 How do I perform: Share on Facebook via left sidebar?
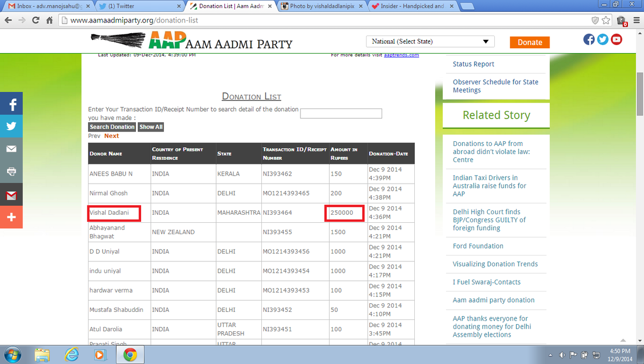[x=11, y=104]
